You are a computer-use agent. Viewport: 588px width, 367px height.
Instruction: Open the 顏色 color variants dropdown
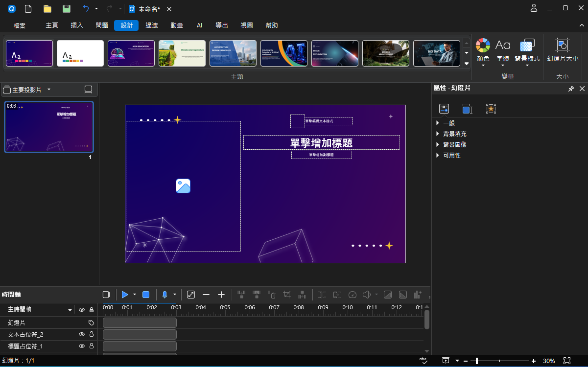point(483,53)
